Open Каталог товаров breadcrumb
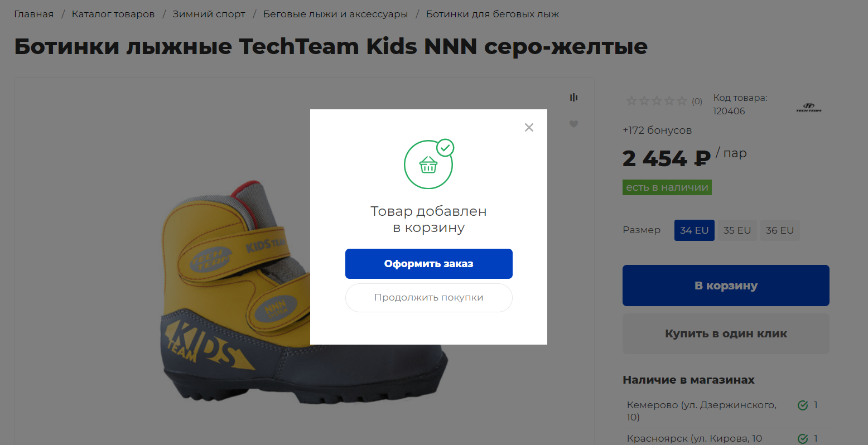The width and height of the screenshot is (868, 445). 113,14
